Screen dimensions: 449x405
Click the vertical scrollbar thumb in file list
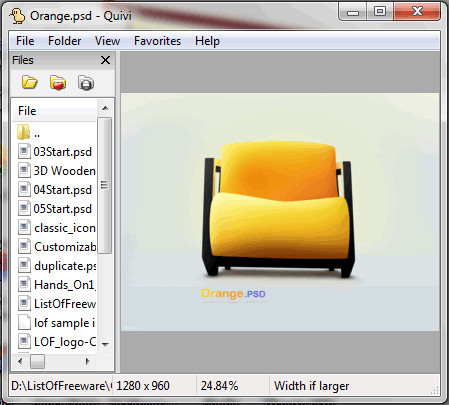(x=105, y=185)
